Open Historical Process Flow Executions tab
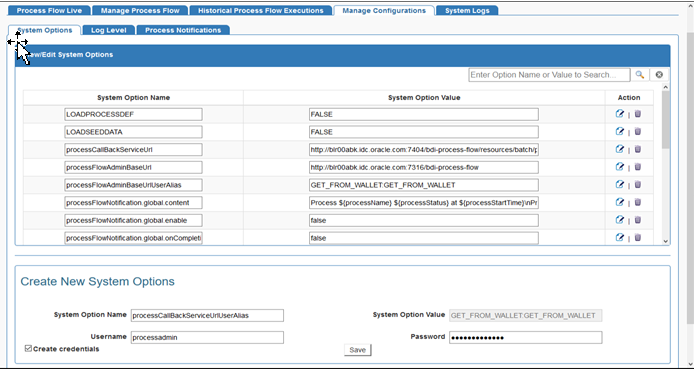The image size is (694, 369). click(x=261, y=10)
